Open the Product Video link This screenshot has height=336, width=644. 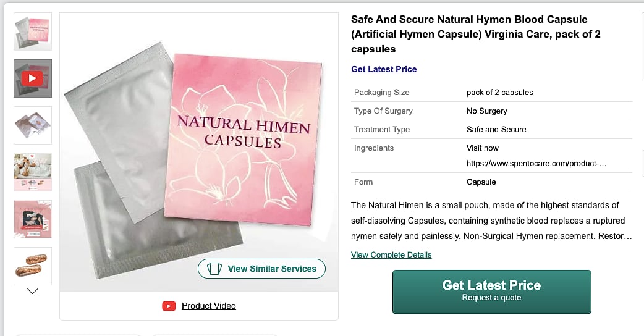[x=208, y=306]
